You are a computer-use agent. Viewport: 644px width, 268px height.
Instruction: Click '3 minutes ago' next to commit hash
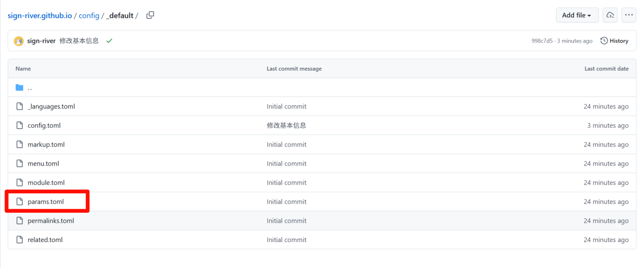pyautogui.click(x=574, y=41)
